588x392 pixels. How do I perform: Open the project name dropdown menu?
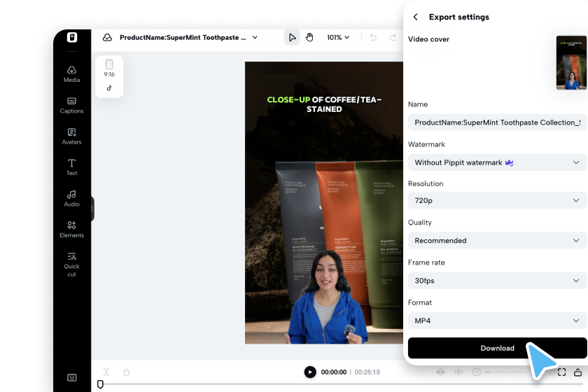pyautogui.click(x=255, y=38)
